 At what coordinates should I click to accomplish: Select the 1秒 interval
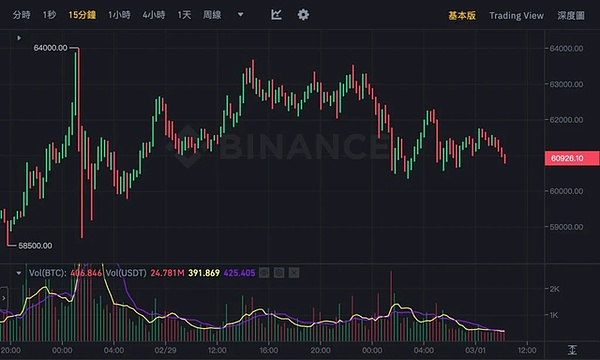point(49,15)
